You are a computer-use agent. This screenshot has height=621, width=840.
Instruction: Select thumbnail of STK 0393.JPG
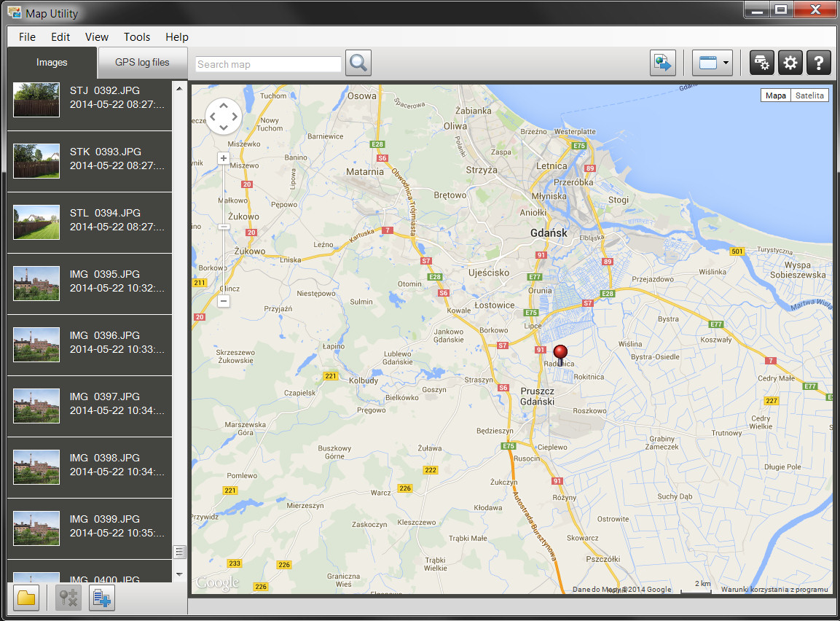(36, 161)
